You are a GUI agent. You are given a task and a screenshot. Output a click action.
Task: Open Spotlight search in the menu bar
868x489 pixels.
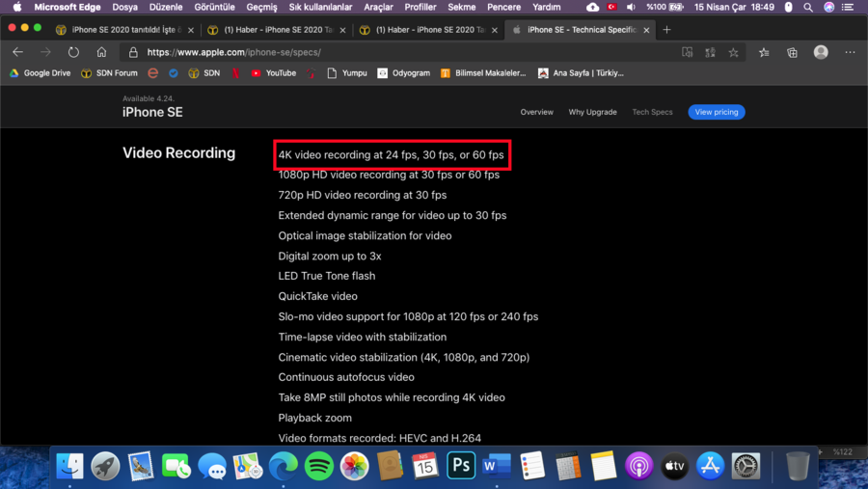(x=808, y=7)
